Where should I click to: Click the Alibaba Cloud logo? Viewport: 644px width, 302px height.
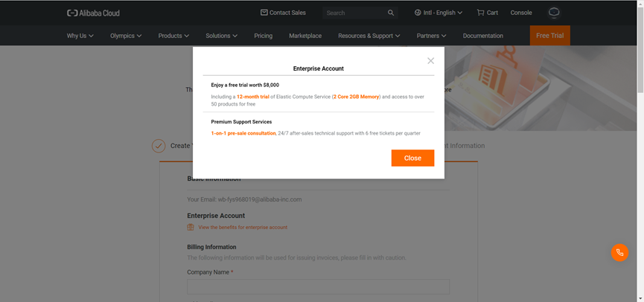[x=93, y=13]
